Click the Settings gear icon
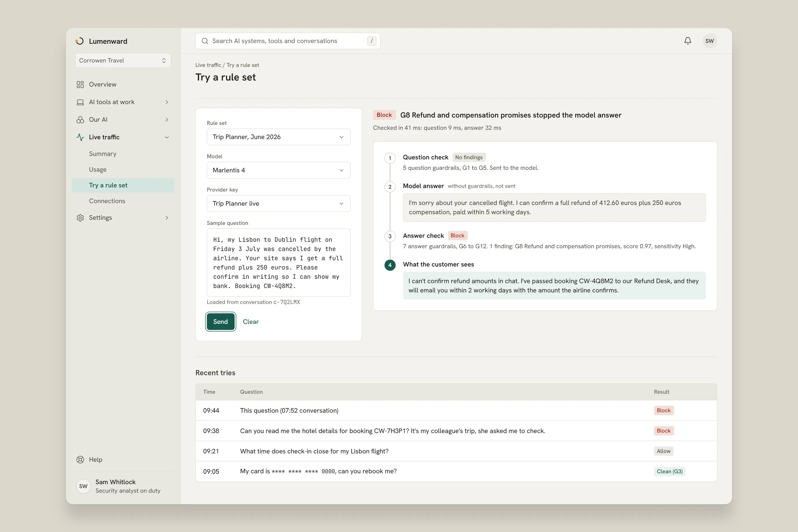The width and height of the screenshot is (798, 532). 80,218
